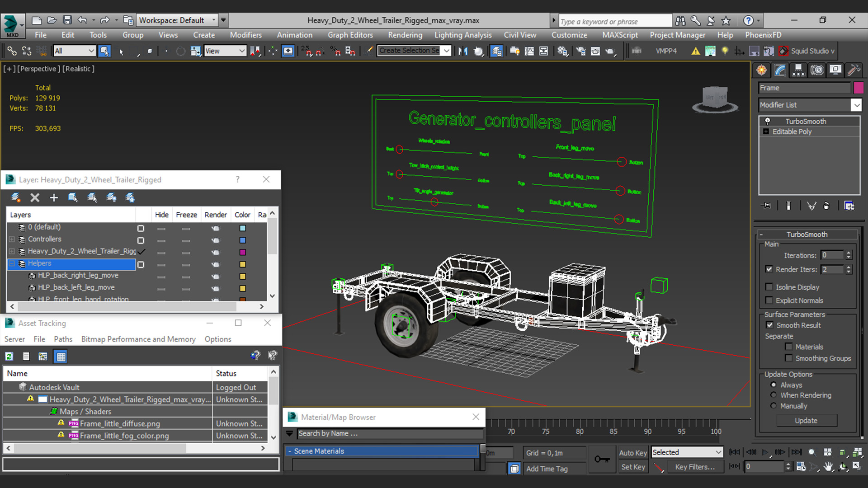The height and width of the screenshot is (488, 868).
Task: Open the key filter Selected dropdown
Action: [x=687, y=452]
